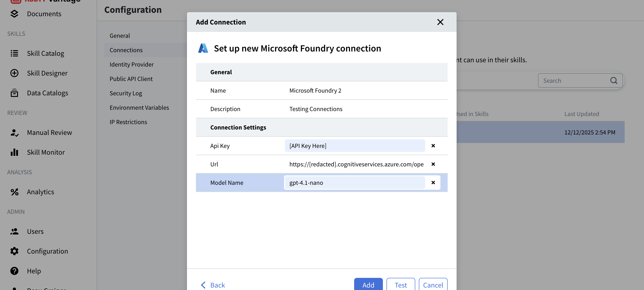644x290 pixels.
Task: Clear the Api Key field value
Action: pyautogui.click(x=433, y=146)
